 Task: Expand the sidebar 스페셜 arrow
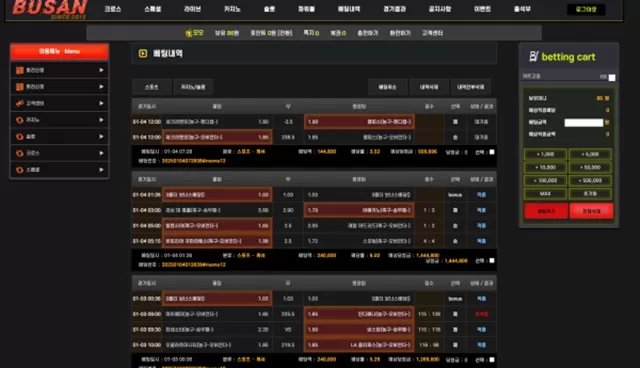[x=101, y=169]
